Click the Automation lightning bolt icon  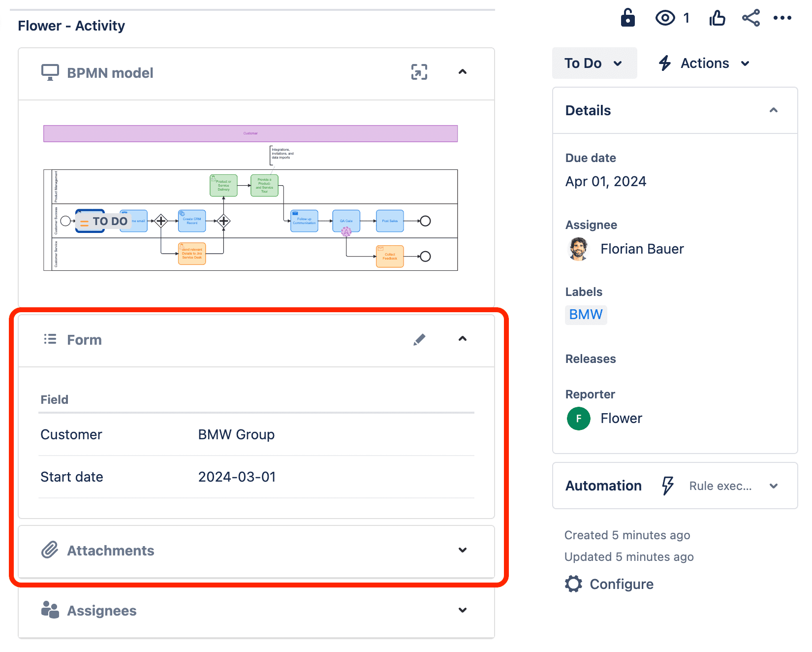pyautogui.click(x=668, y=486)
